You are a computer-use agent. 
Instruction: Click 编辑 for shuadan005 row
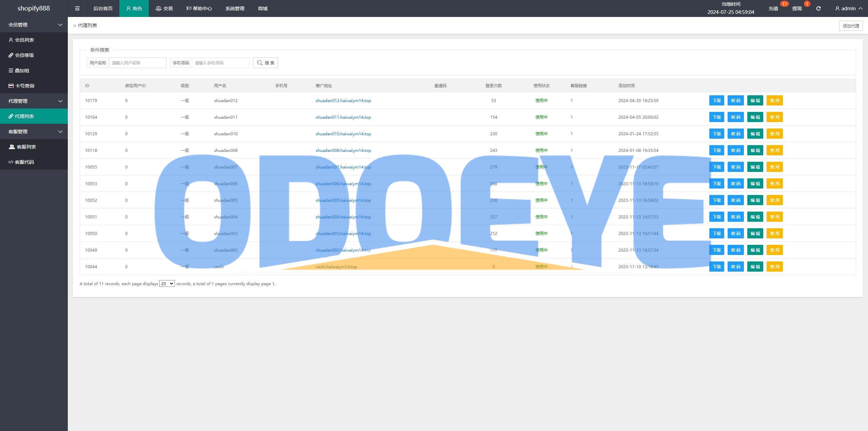[755, 200]
